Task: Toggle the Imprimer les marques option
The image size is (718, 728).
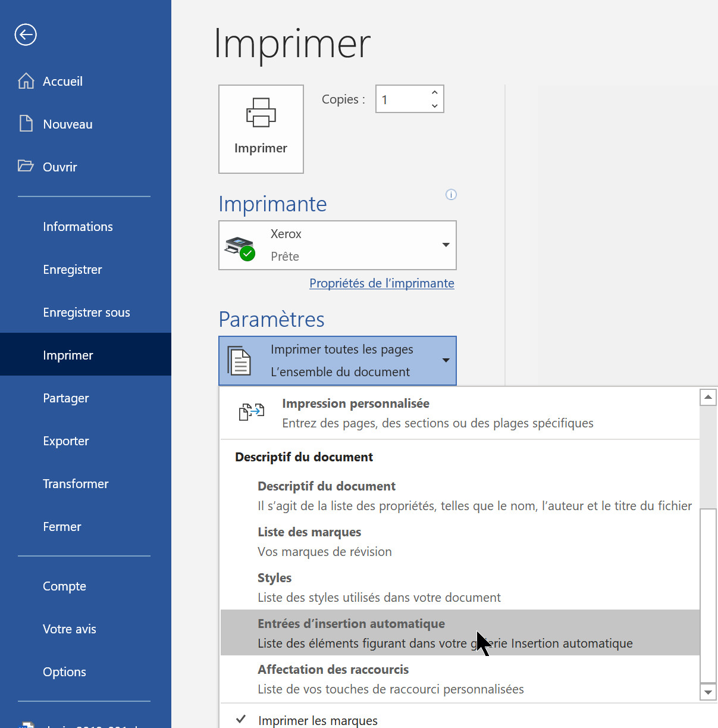Action: pyautogui.click(x=318, y=720)
